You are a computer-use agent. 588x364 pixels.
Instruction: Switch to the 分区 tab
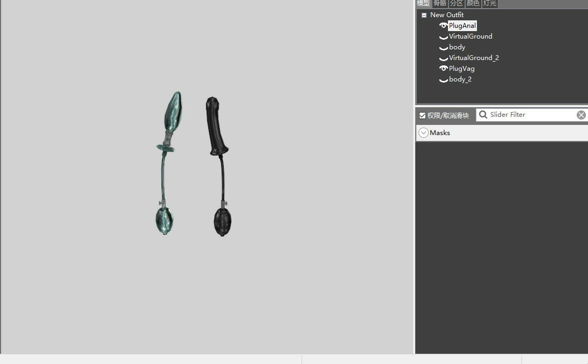coord(457,3)
